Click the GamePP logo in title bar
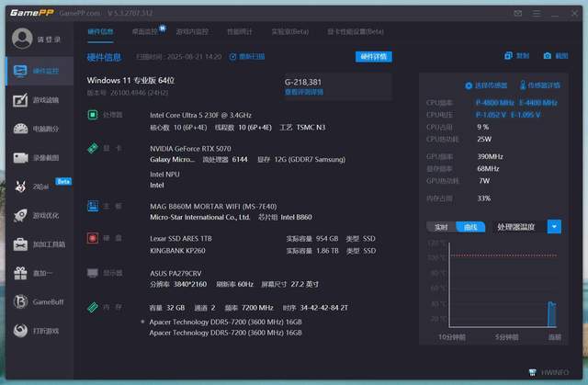Screen dimensions: 588x385 click(x=32, y=13)
